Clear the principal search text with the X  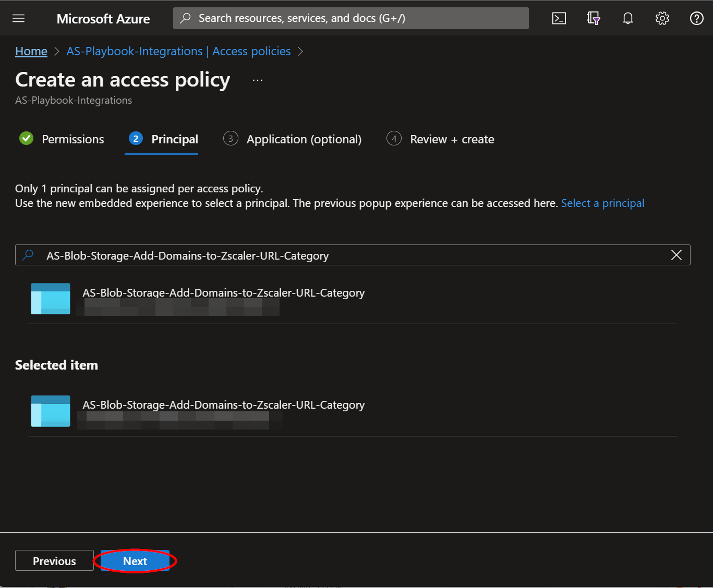click(x=676, y=255)
